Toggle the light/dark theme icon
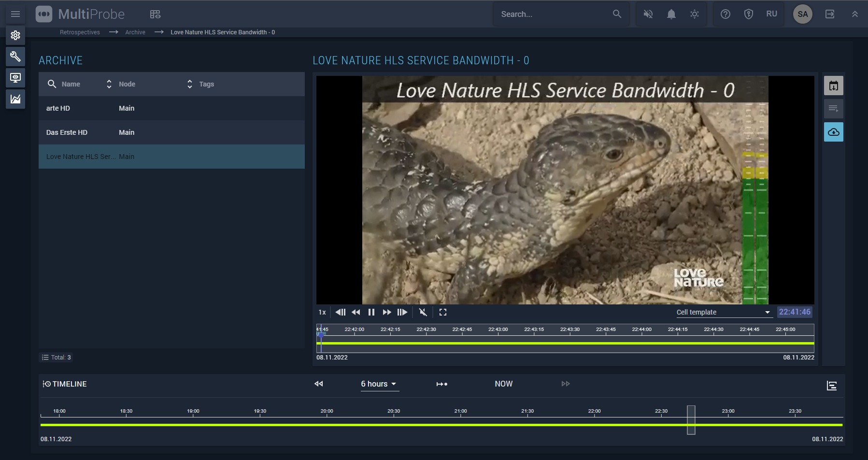The image size is (868, 460). 695,14
